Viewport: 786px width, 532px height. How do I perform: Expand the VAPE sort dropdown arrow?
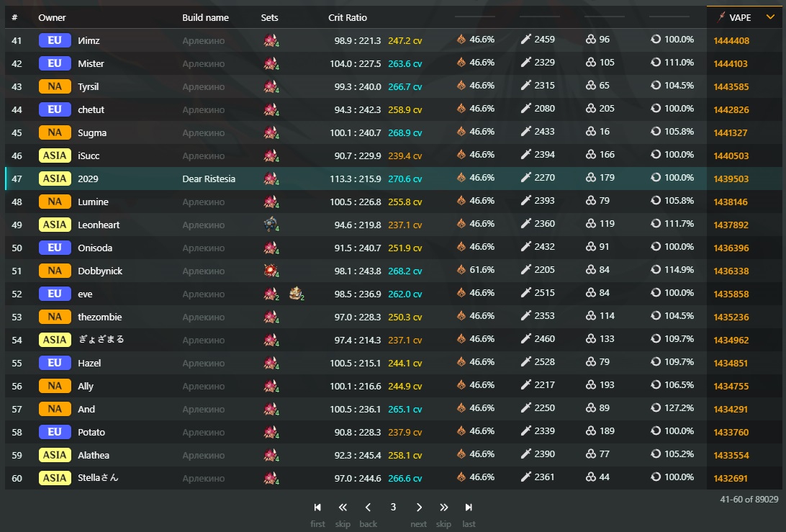tap(770, 17)
